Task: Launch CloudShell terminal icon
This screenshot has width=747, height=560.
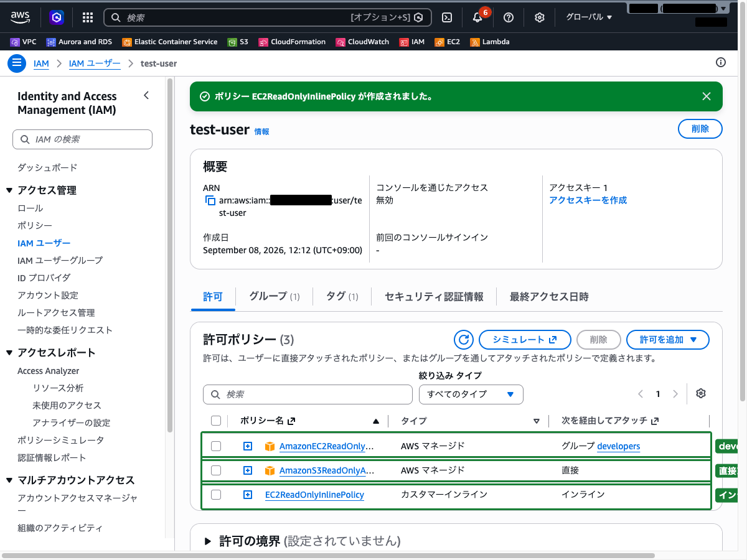Action: click(446, 17)
